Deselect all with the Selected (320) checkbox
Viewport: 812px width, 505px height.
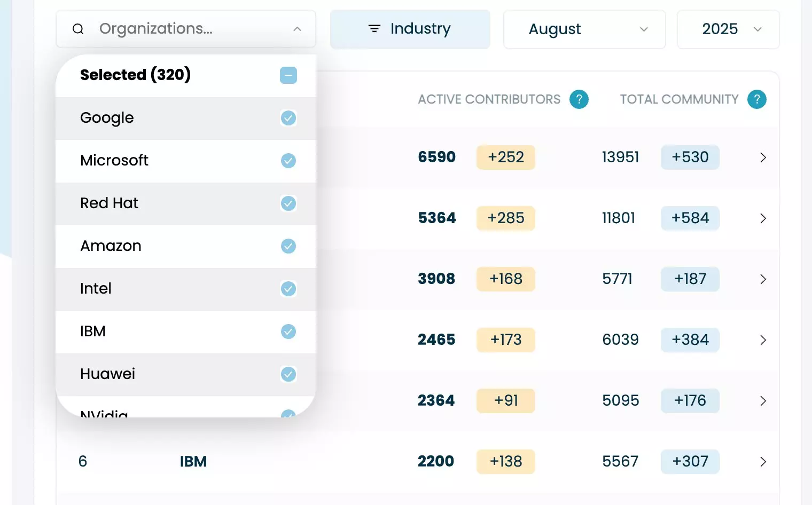coord(288,75)
